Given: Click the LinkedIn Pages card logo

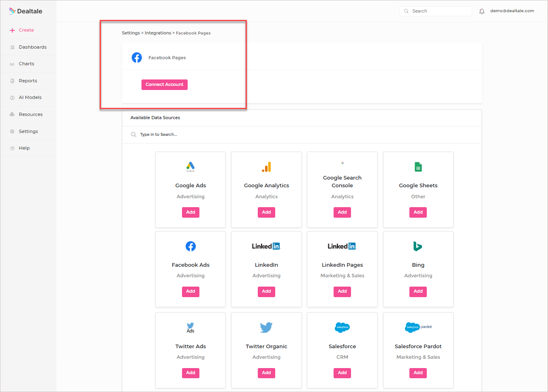Looking at the screenshot, I should tap(342, 246).
